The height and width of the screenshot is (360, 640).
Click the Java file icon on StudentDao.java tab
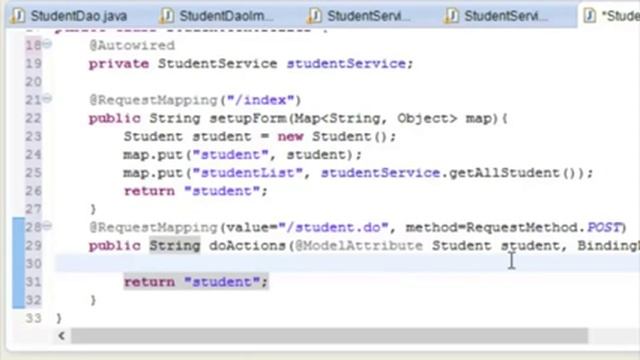18,16
